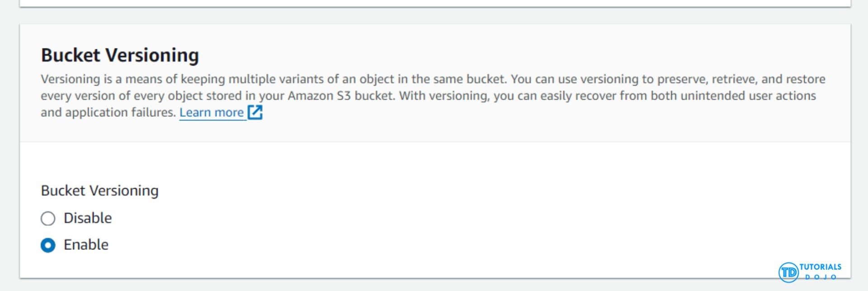Viewport: 868px width, 291px height.
Task: Select the Disable radio button
Action: (48, 219)
